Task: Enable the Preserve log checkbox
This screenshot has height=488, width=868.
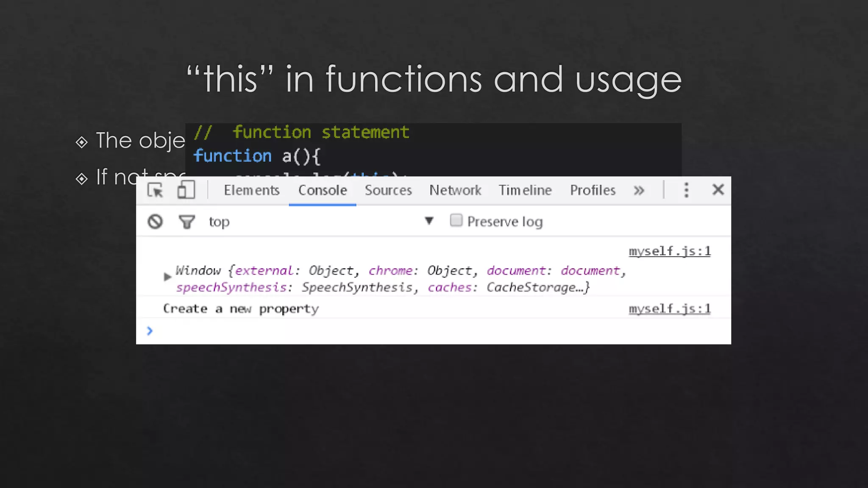Action: coord(456,220)
